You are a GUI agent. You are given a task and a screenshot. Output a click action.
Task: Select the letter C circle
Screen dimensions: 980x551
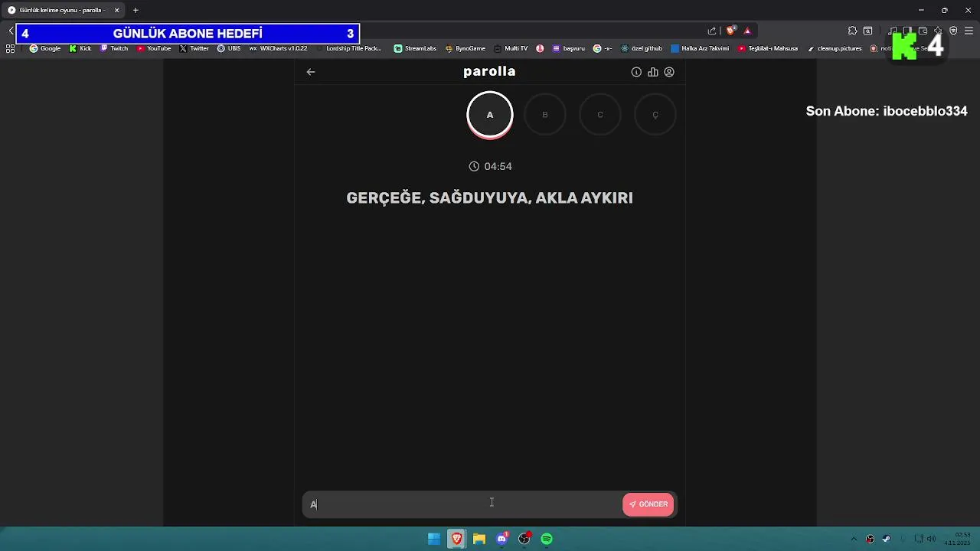600,115
